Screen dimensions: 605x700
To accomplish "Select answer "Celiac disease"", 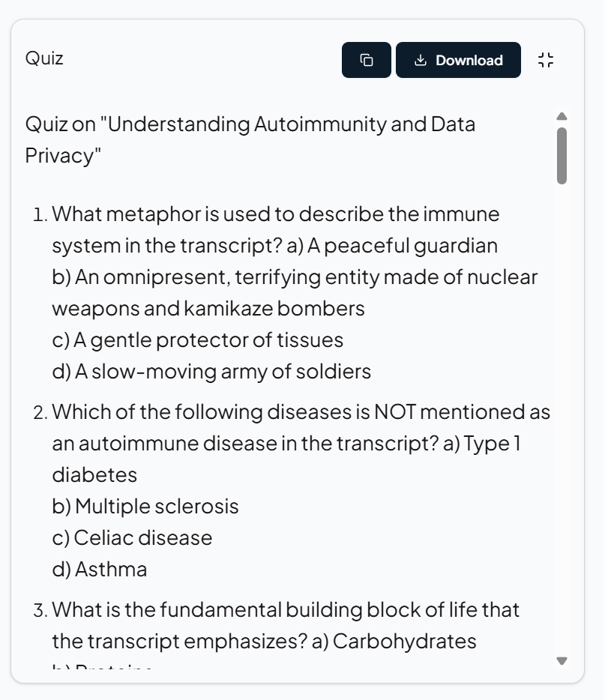I will (x=132, y=538).
